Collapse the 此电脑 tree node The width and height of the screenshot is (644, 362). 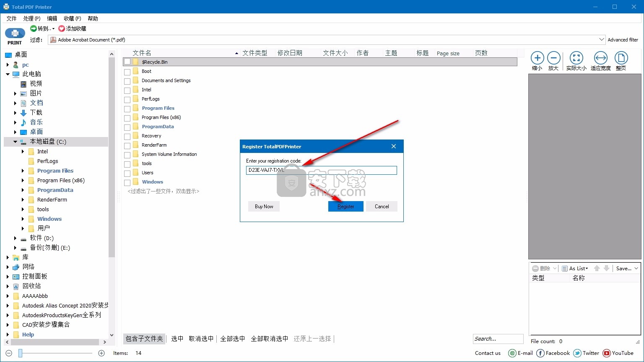8,74
